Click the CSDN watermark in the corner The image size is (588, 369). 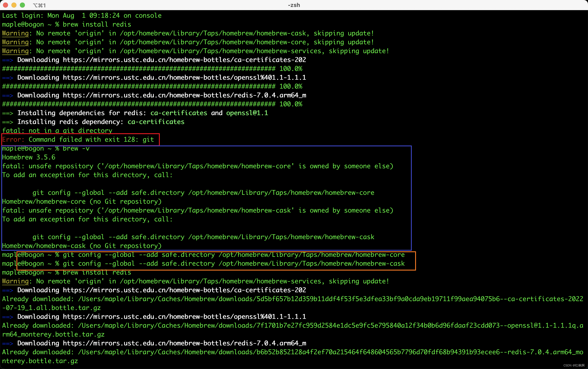(x=574, y=365)
